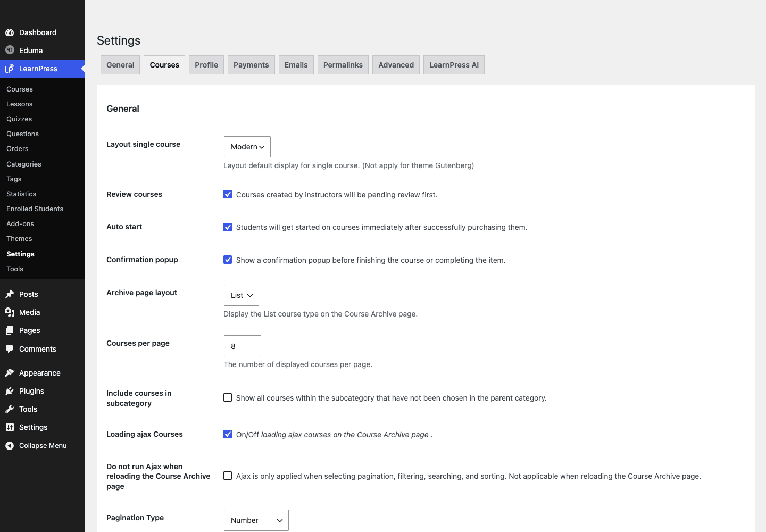Open the Comments menu
Screen dimensions: 766x532
pos(43,349)
